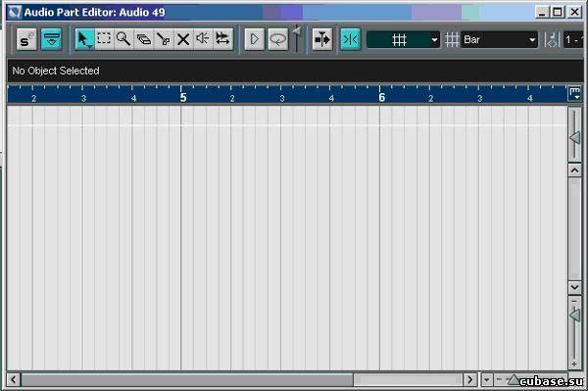Click the horizontal scrollbar left arrow

(x=14, y=380)
